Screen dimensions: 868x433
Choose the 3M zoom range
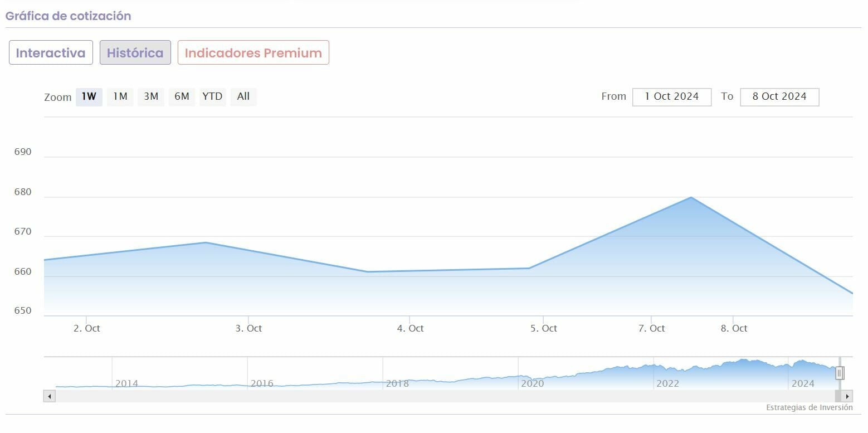[151, 96]
